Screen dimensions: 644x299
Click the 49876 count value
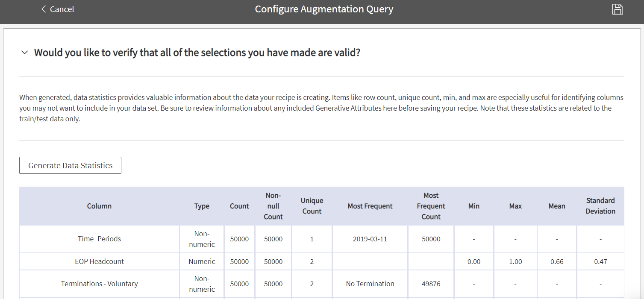click(431, 284)
